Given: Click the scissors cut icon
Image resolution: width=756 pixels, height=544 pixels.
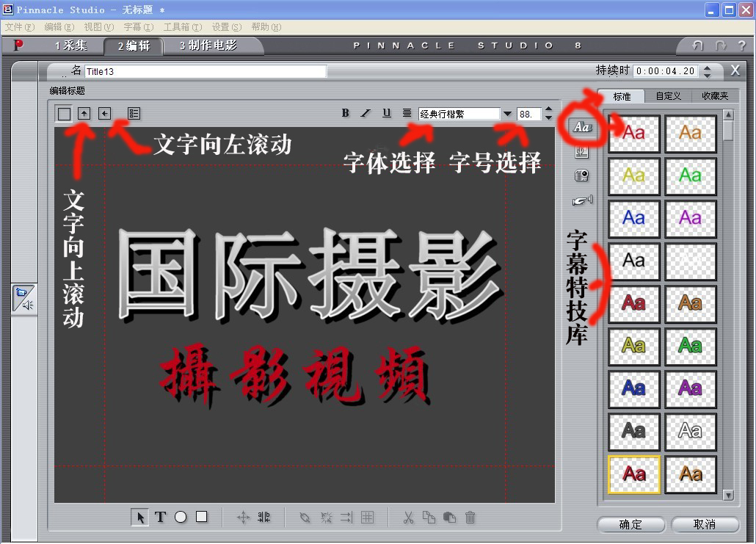Looking at the screenshot, I should [409, 518].
